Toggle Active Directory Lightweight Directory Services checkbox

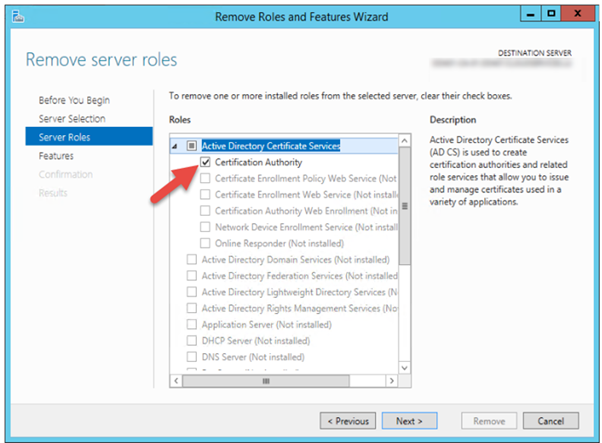pyautogui.click(x=192, y=292)
